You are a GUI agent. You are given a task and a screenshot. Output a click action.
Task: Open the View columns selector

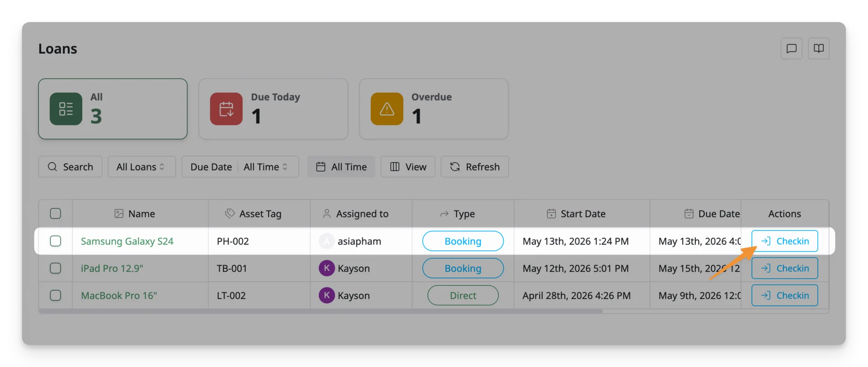pos(408,167)
